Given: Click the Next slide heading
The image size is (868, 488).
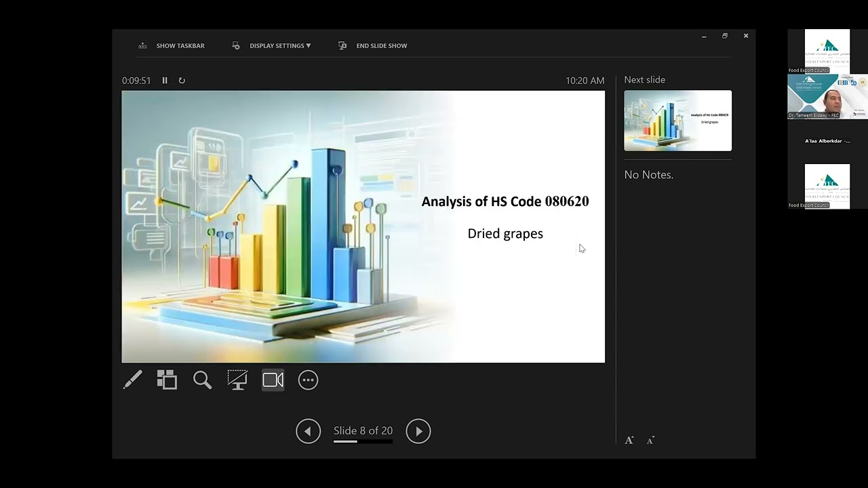Looking at the screenshot, I should point(644,79).
